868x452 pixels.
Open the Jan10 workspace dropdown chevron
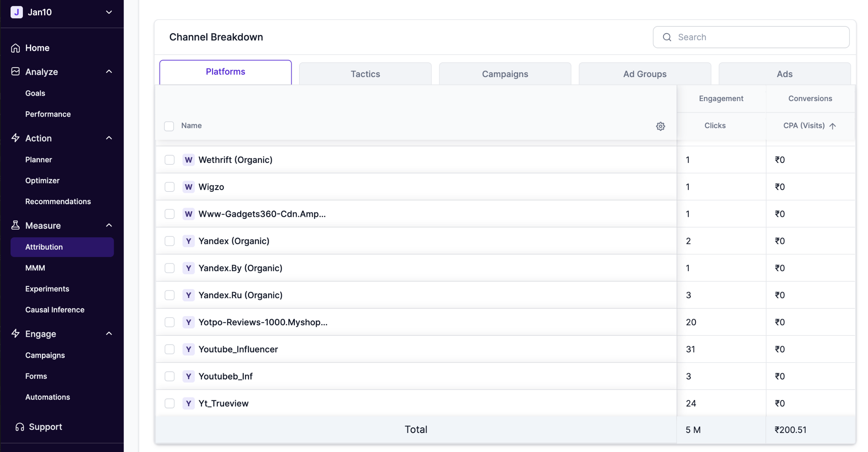tap(109, 12)
